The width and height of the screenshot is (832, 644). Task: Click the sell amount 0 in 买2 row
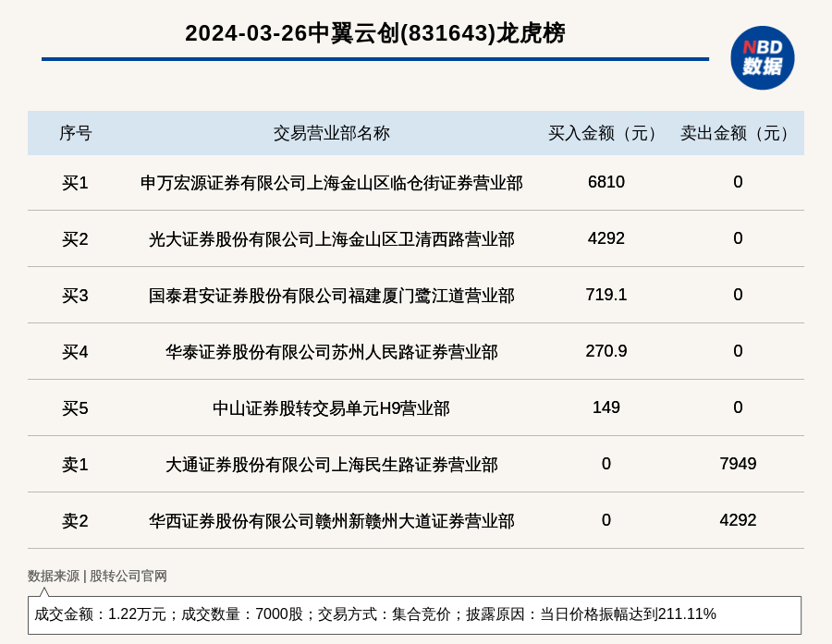[738, 238]
